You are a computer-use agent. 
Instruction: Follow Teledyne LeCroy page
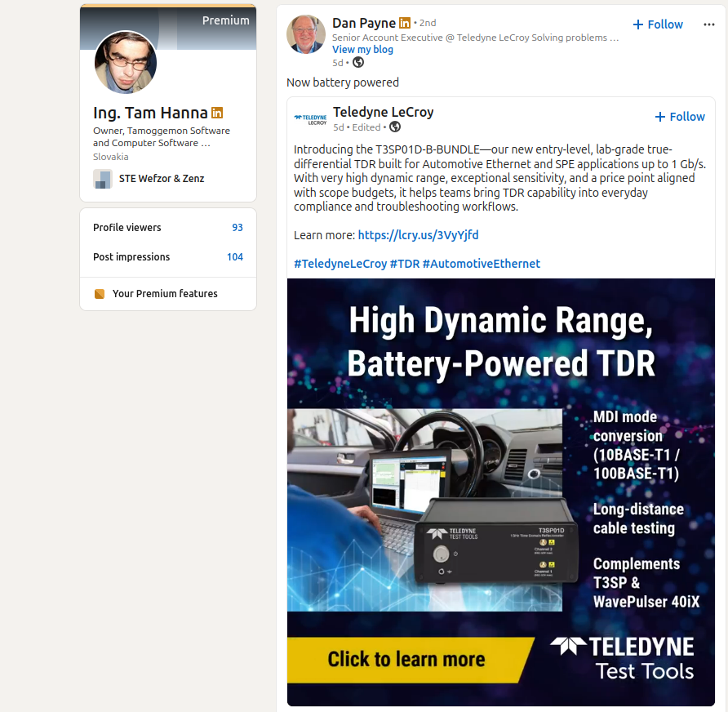tap(680, 117)
